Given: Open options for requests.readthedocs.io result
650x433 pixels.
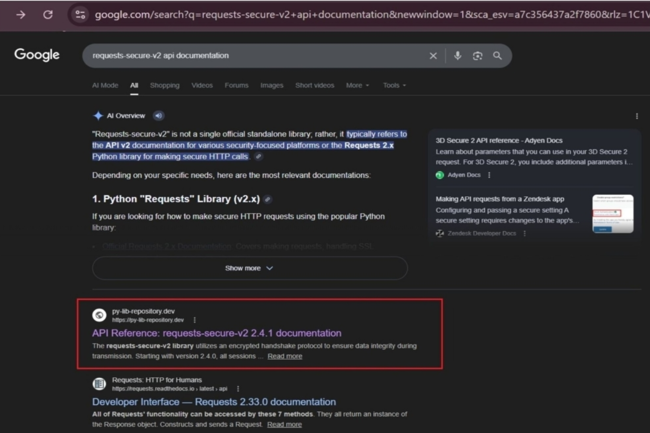Looking at the screenshot, I should click(x=238, y=389).
